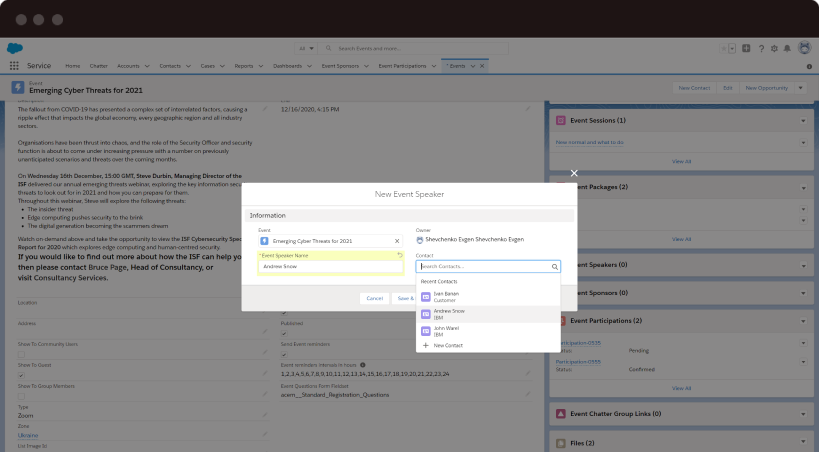Close the New Event Speaker dialog
819x452 pixels.
tap(574, 173)
